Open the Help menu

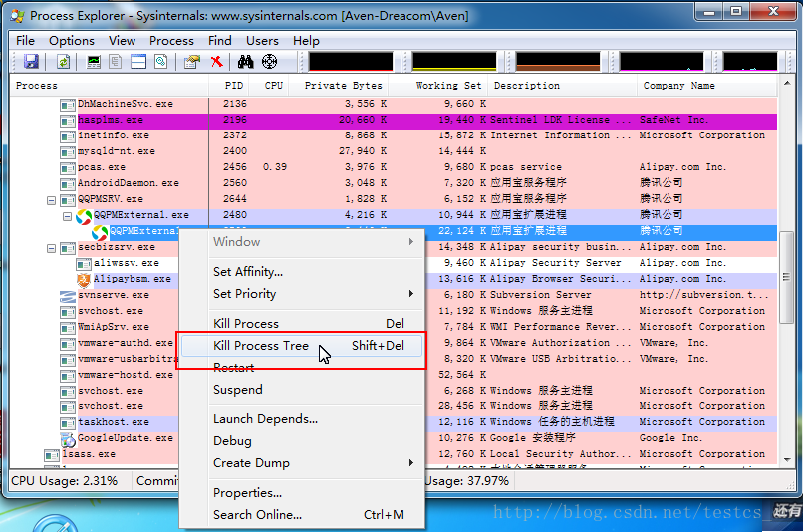306,41
